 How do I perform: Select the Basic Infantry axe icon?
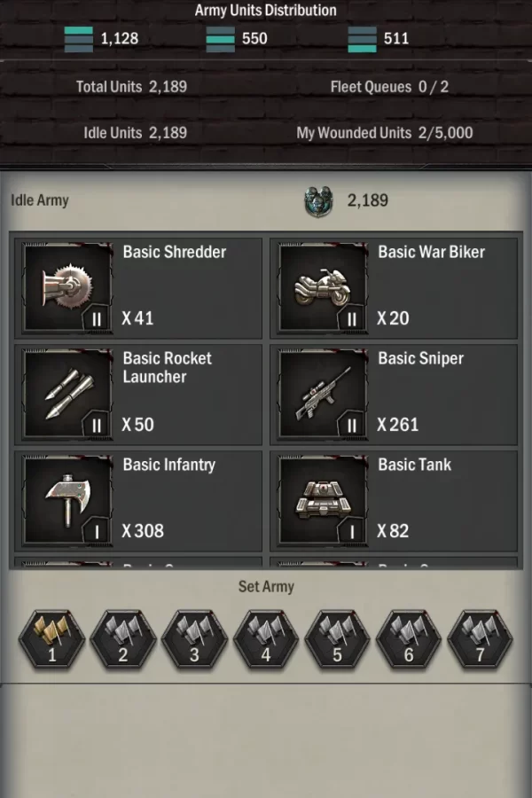click(x=67, y=500)
